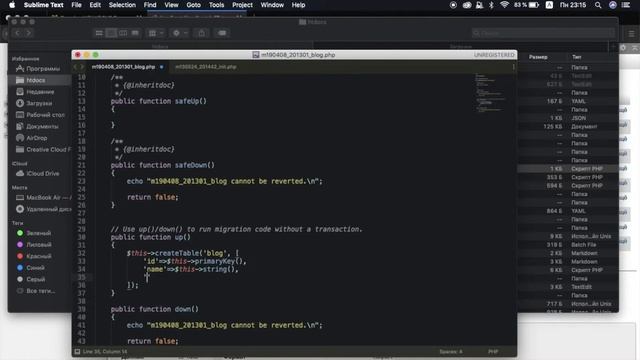Viewport: 640px width, 360px height.
Task: Open Недавние in the Finder sidebar
Action: (x=40, y=92)
